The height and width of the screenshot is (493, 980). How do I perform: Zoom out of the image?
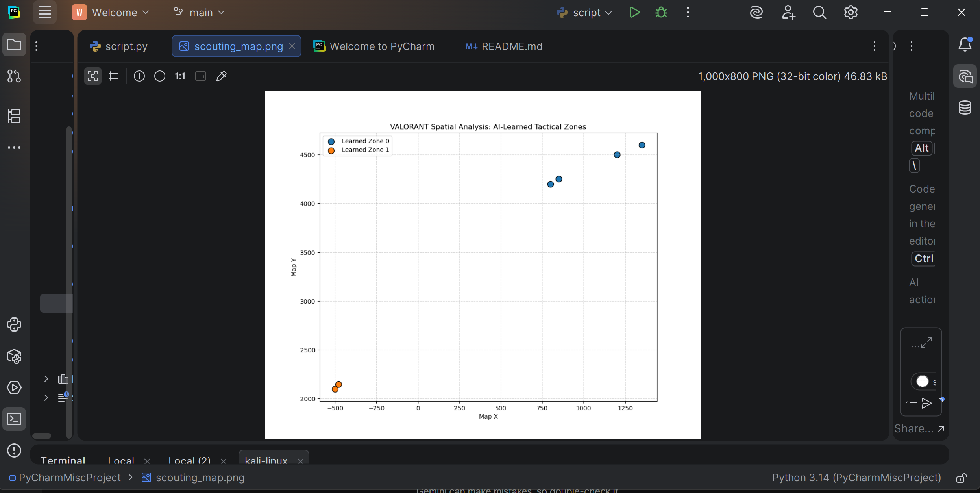pyautogui.click(x=160, y=76)
